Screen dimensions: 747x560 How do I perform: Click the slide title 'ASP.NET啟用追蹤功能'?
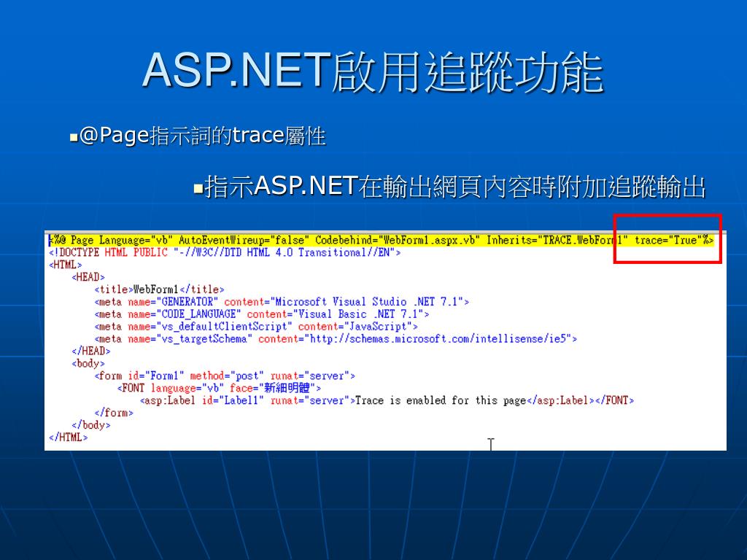[x=373, y=71]
